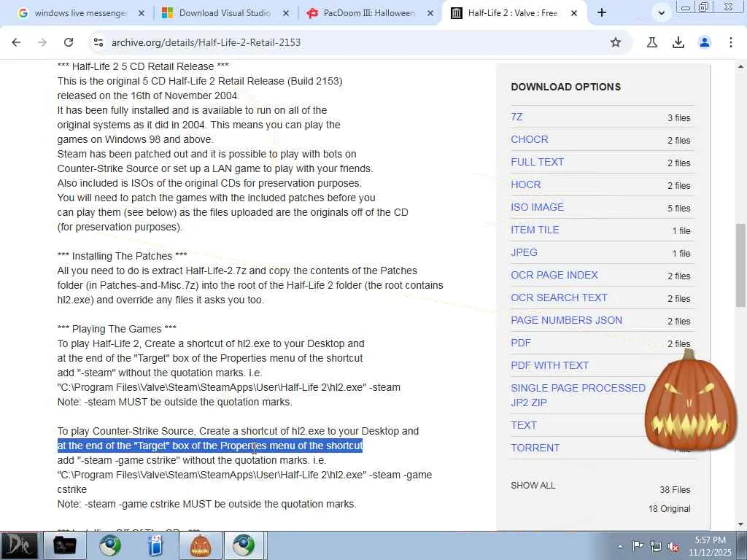Viewport: 747px width, 560px height.
Task: Click the forward navigation arrow
Action: 42,42
